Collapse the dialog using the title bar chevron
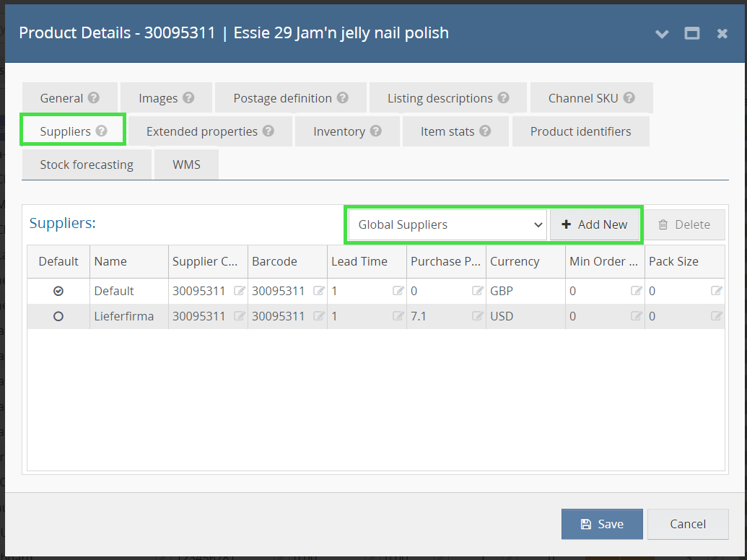 click(x=662, y=33)
